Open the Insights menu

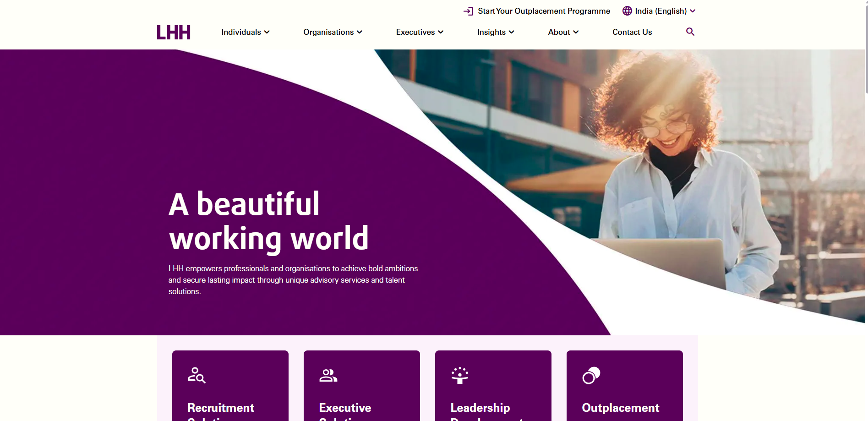(x=495, y=32)
